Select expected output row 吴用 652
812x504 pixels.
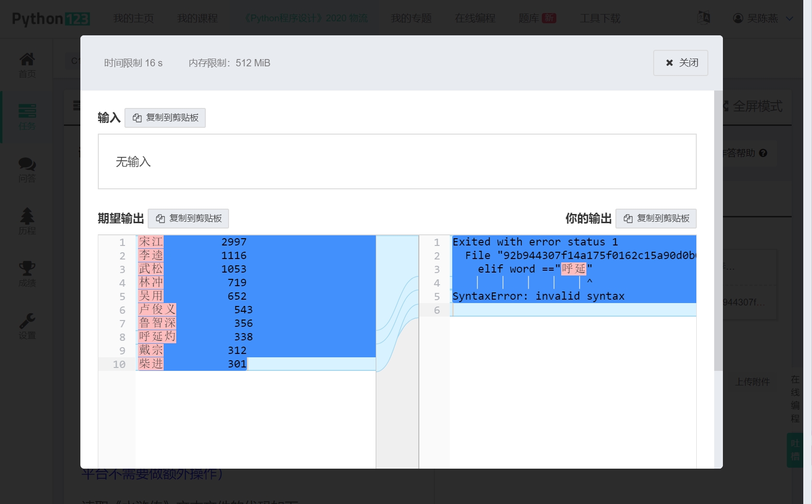coord(256,296)
